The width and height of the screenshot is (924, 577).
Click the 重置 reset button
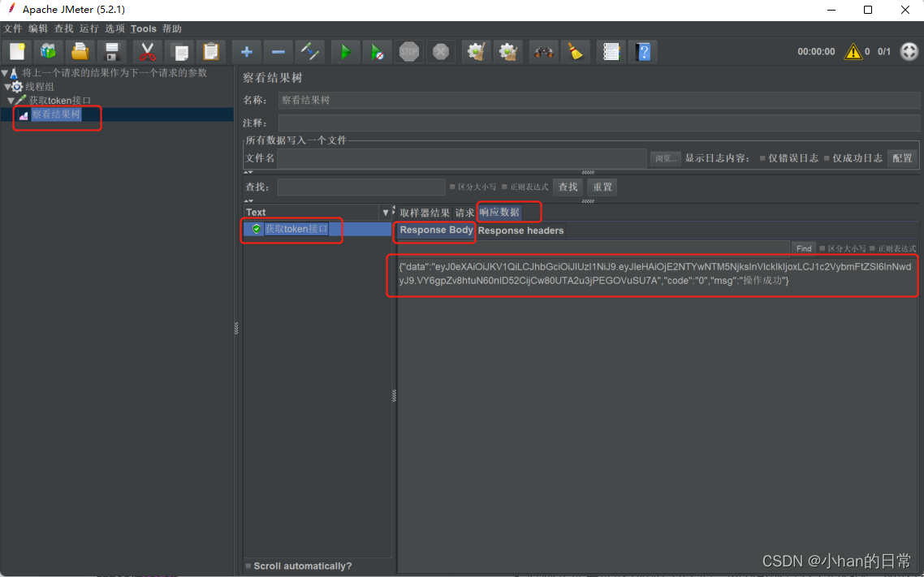(x=602, y=187)
